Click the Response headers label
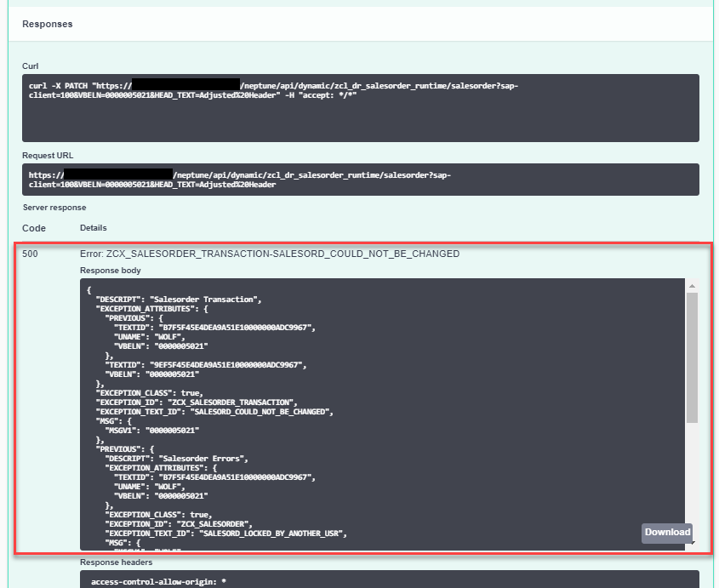 (x=117, y=562)
